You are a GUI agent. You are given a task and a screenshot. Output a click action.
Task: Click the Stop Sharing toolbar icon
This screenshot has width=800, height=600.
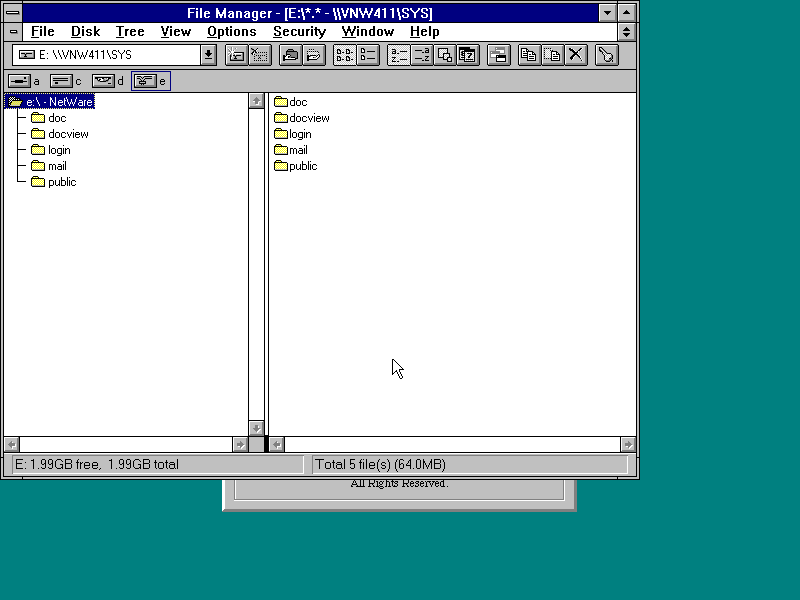(314, 55)
